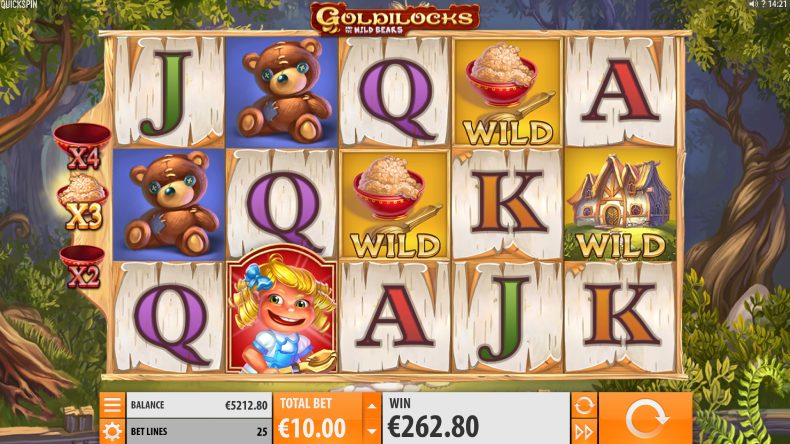Increase total bet with up arrow
Screen dimensions: 790x444
point(372,406)
